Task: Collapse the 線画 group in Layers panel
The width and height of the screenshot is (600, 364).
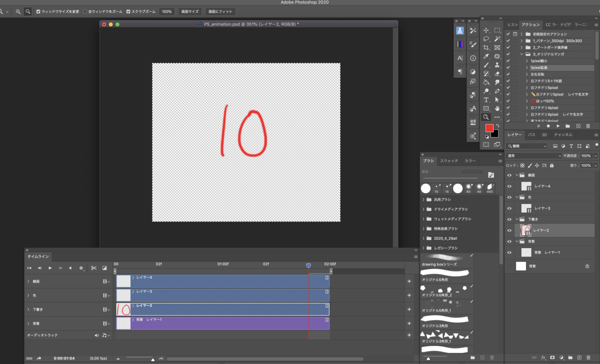Action: click(517, 175)
